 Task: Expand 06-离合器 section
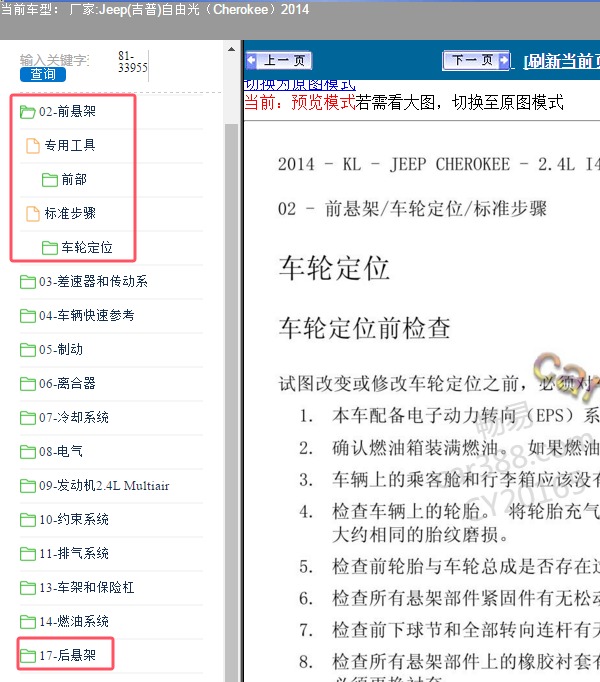pos(67,384)
